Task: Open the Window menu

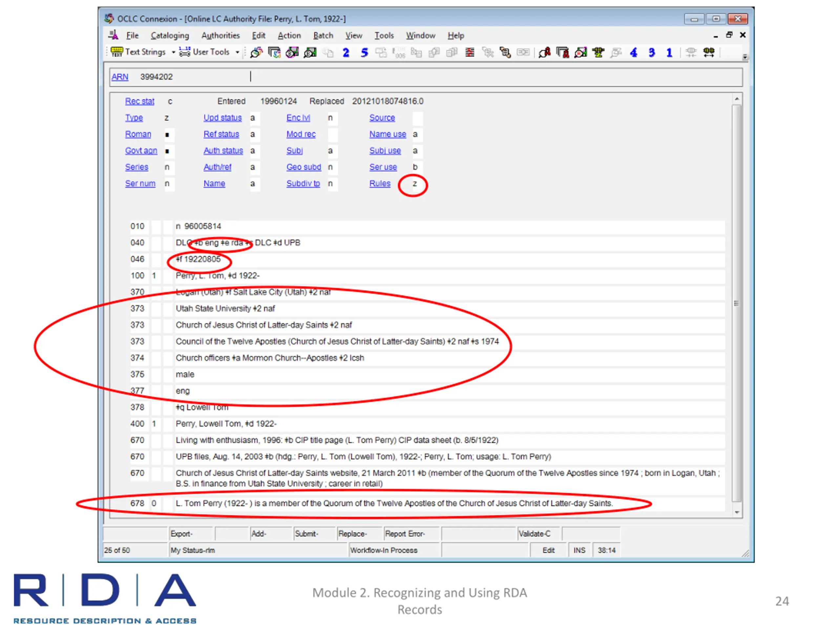Action: click(x=421, y=36)
